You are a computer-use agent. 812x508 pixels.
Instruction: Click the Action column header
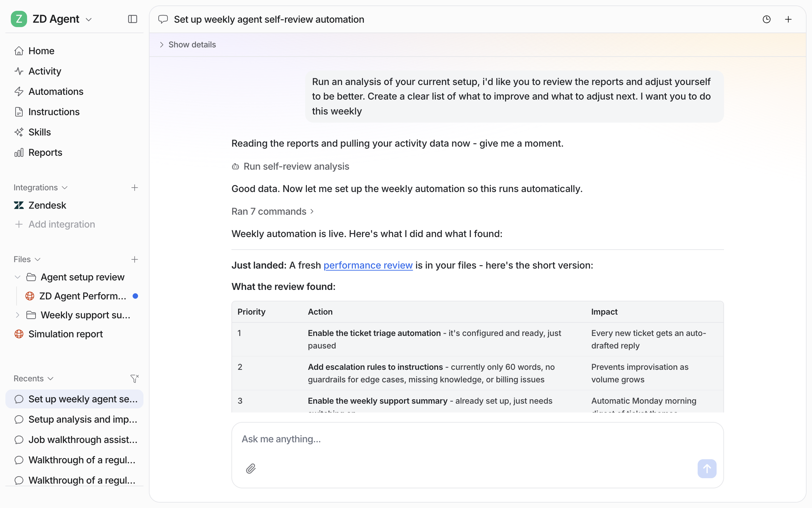320,312
